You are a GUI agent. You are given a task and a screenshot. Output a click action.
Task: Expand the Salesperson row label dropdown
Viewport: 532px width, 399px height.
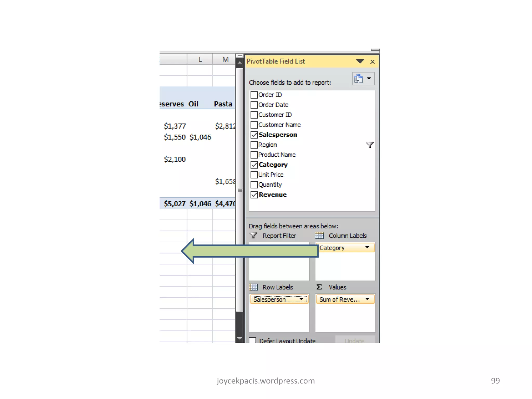tap(301, 299)
